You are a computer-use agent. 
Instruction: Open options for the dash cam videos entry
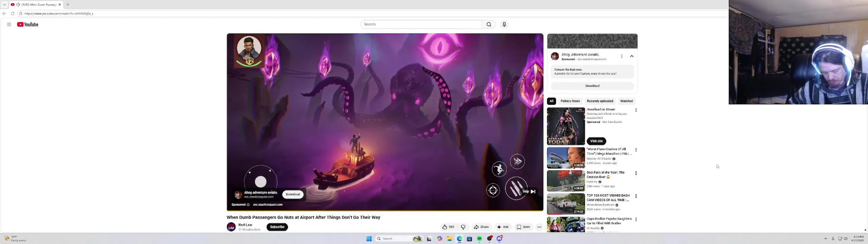(x=636, y=196)
